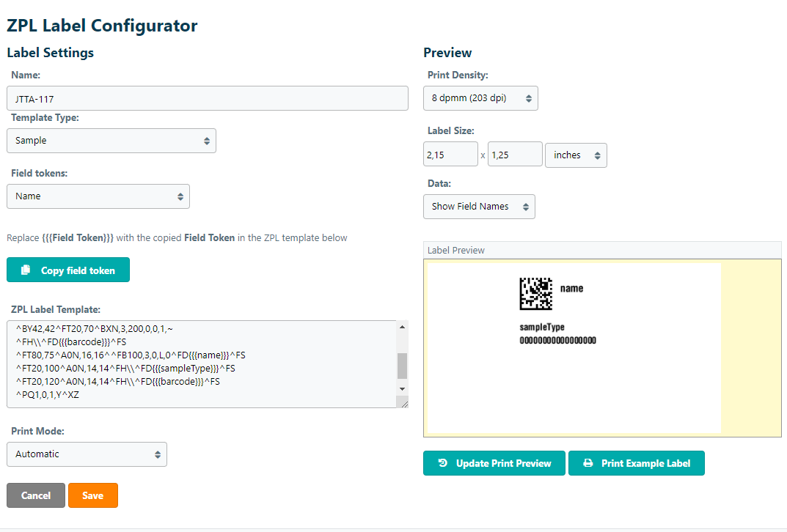Open the Print Density dropdown
This screenshot has height=532, width=787.
[480, 98]
